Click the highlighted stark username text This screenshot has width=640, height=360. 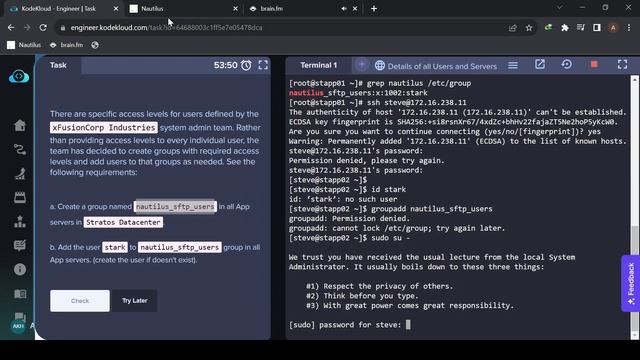click(115, 247)
